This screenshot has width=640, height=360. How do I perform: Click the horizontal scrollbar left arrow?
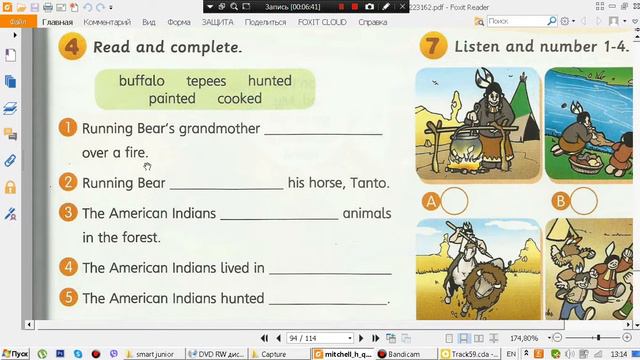pyautogui.click(x=29, y=325)
